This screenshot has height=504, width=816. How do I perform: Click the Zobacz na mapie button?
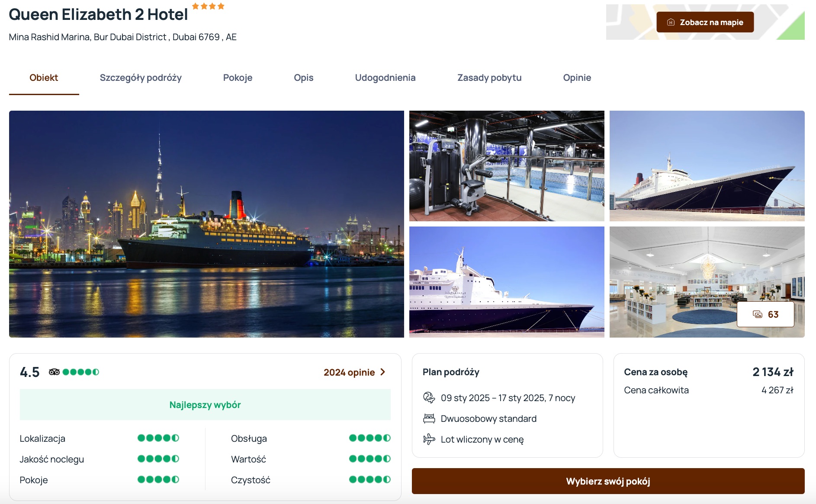coord(705,22)
